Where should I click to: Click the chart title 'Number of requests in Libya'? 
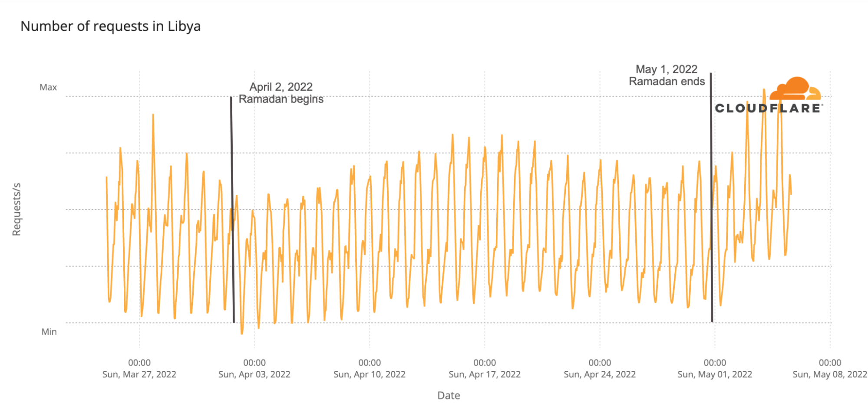pos(111,26)
